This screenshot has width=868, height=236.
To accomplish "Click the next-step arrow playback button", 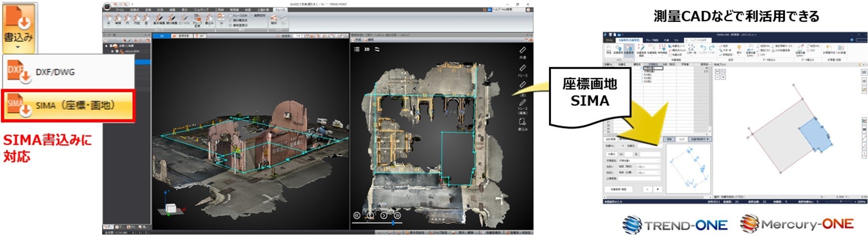I will 383,215.
